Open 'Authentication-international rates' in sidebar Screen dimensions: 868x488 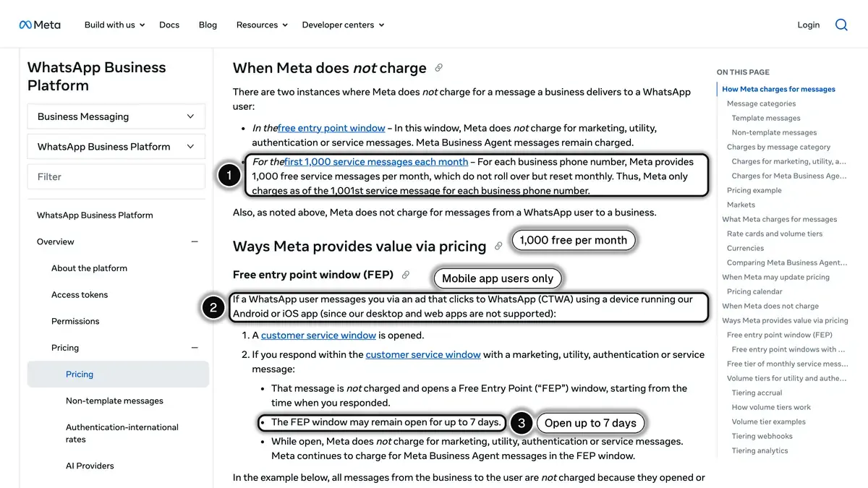[x=122, y=433]
